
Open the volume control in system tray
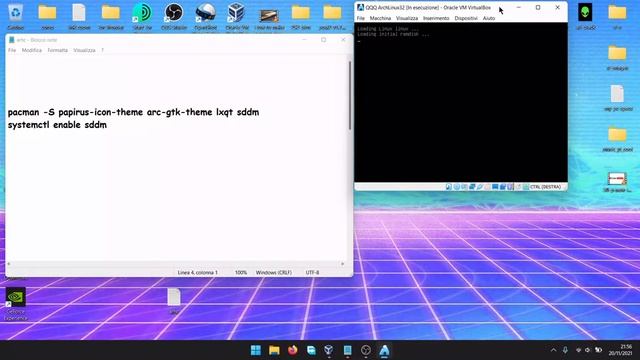click(x=588, y=350)
